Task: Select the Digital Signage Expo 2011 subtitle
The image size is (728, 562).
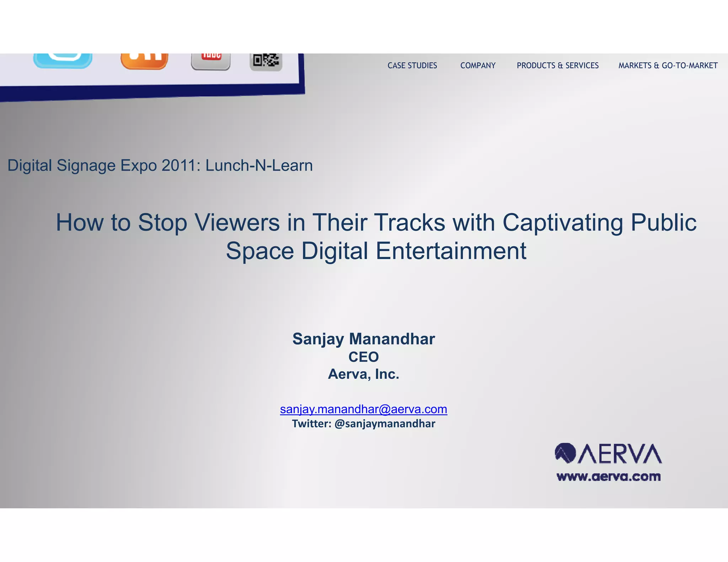Action: tap(160, 166)
